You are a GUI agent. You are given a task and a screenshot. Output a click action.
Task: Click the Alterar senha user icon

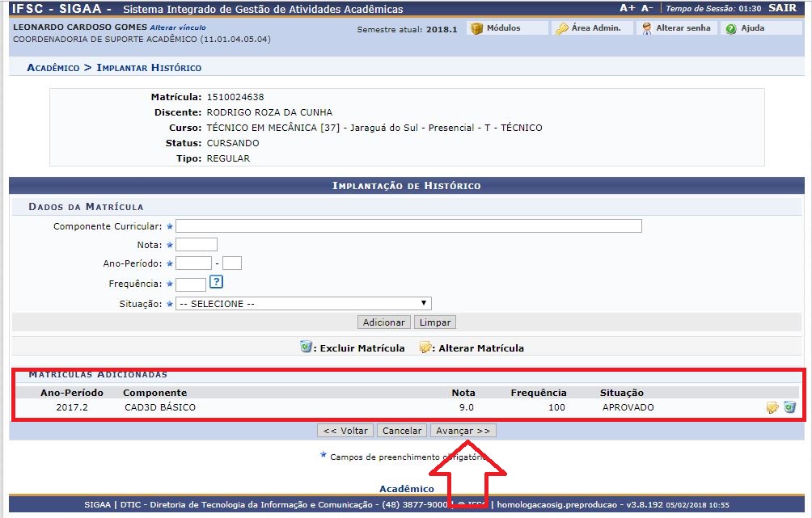(646, 28)
